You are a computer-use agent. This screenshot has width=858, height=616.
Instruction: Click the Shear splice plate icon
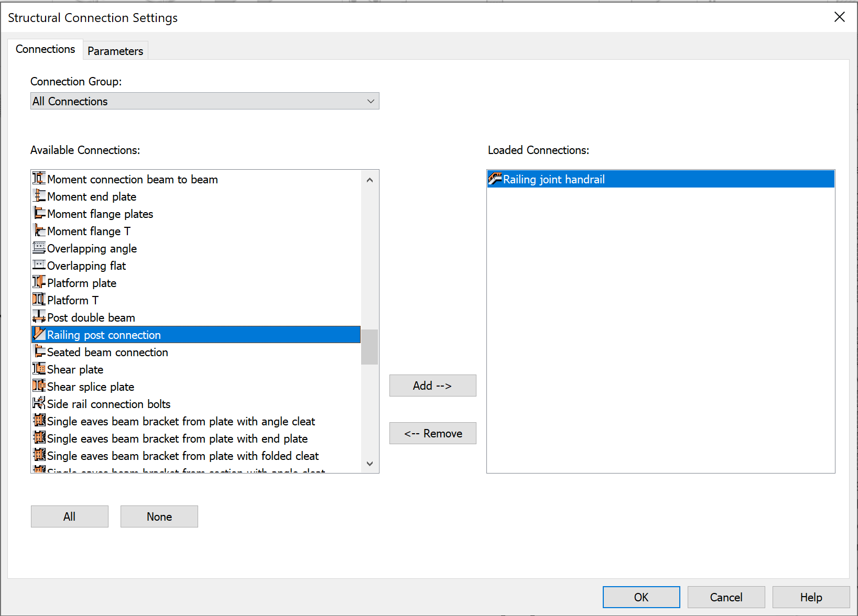pos(39,386)
